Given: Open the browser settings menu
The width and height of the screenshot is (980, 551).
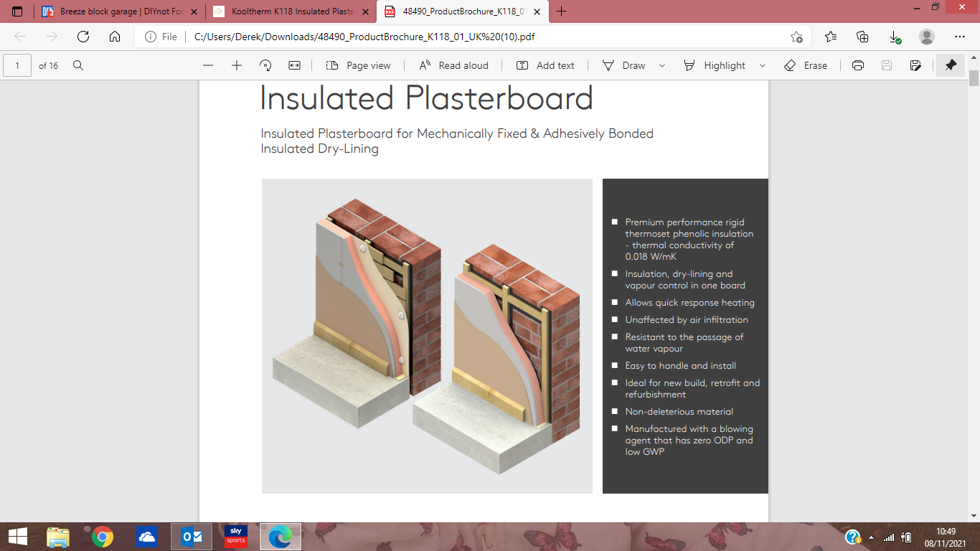Looking at the screenshot, I should point(960,36).
